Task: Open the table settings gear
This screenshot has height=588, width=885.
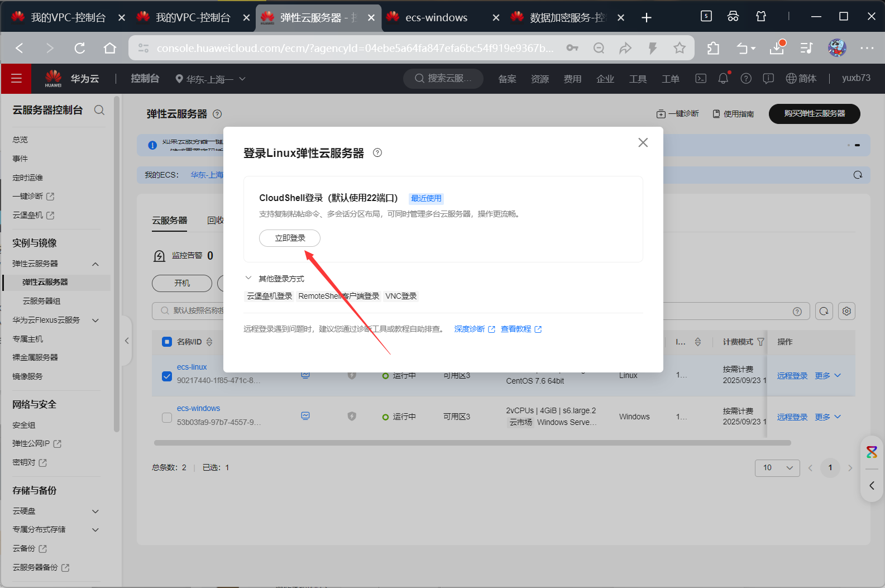Action: [x=847, y=311]
